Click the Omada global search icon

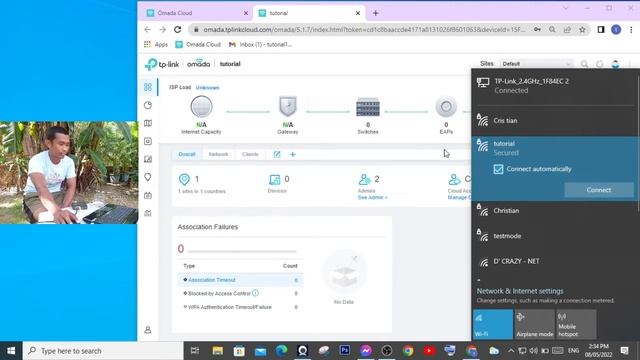(584, 64)
